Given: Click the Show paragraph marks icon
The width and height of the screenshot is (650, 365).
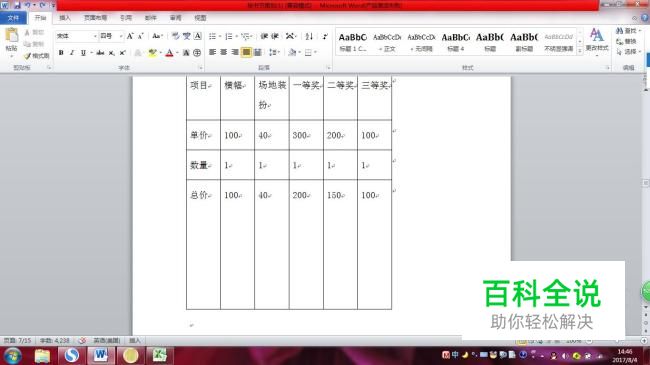Looking at the screenshot, I should (x=325, y=36).
